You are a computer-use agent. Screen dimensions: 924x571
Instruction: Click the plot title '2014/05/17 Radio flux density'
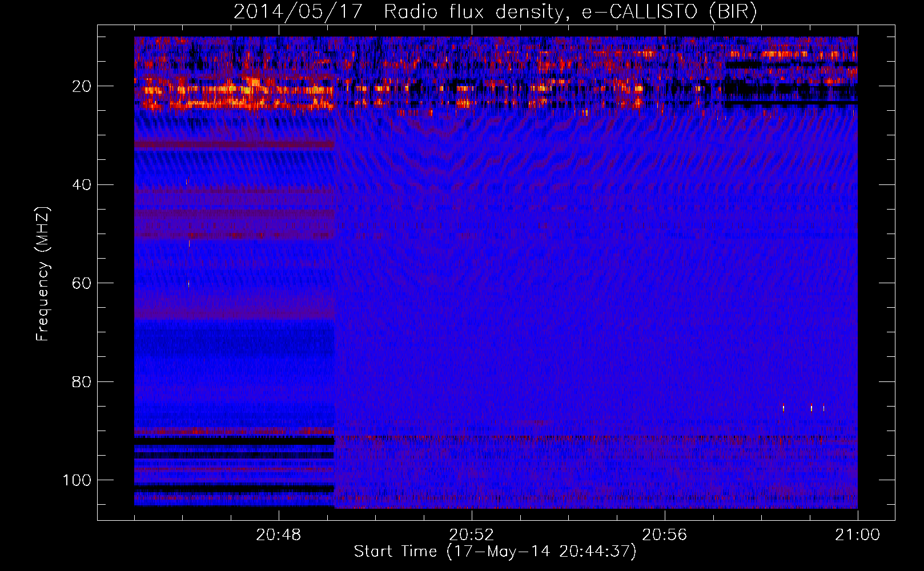click(x=495, y=11)
